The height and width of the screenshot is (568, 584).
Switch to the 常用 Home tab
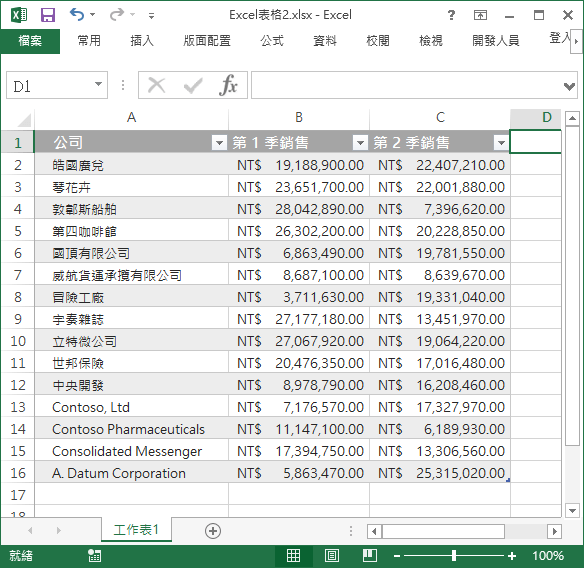pos(89,41)
